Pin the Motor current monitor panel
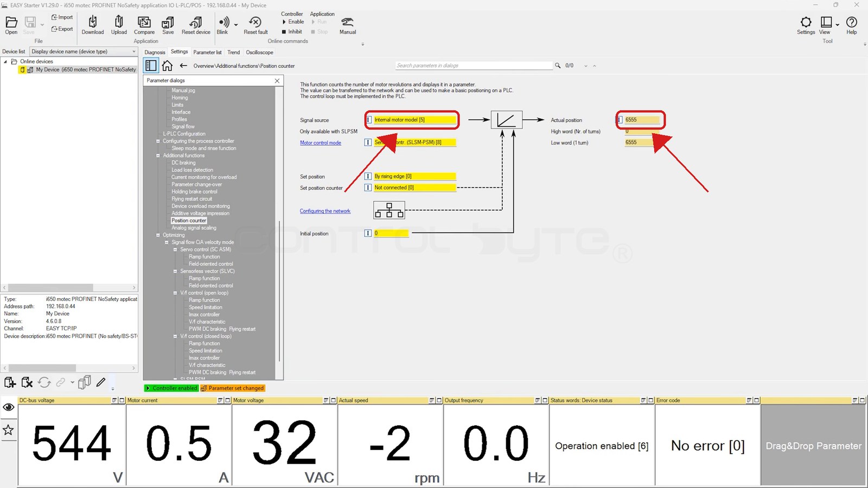Screen dimensions: 868x488 point(220,400)
